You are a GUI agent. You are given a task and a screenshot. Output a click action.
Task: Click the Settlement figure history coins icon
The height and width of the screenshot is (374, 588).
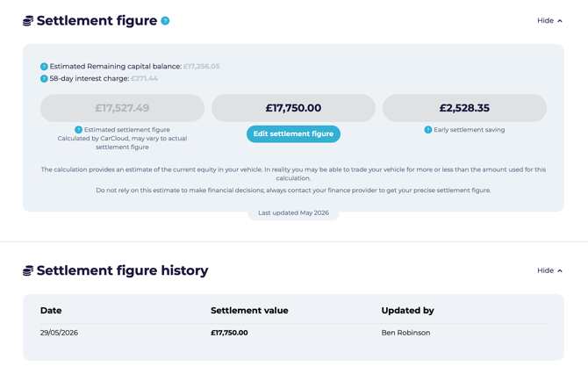pos(28,270)
